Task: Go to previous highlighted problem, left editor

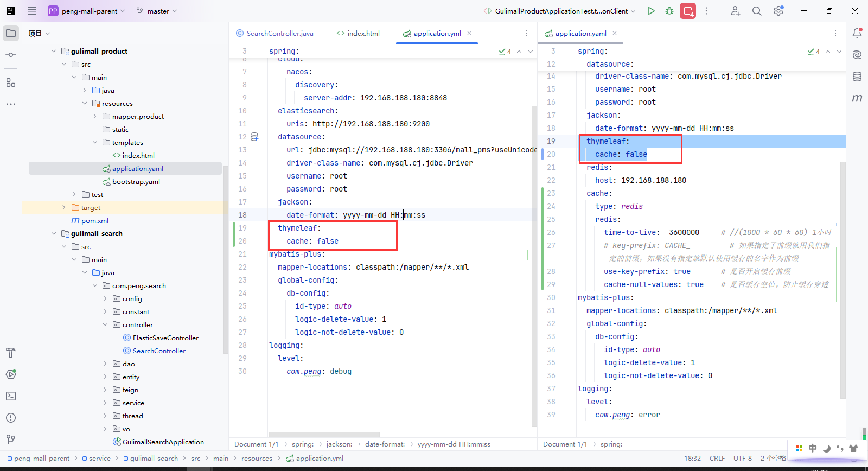Action: pos(519,52)
